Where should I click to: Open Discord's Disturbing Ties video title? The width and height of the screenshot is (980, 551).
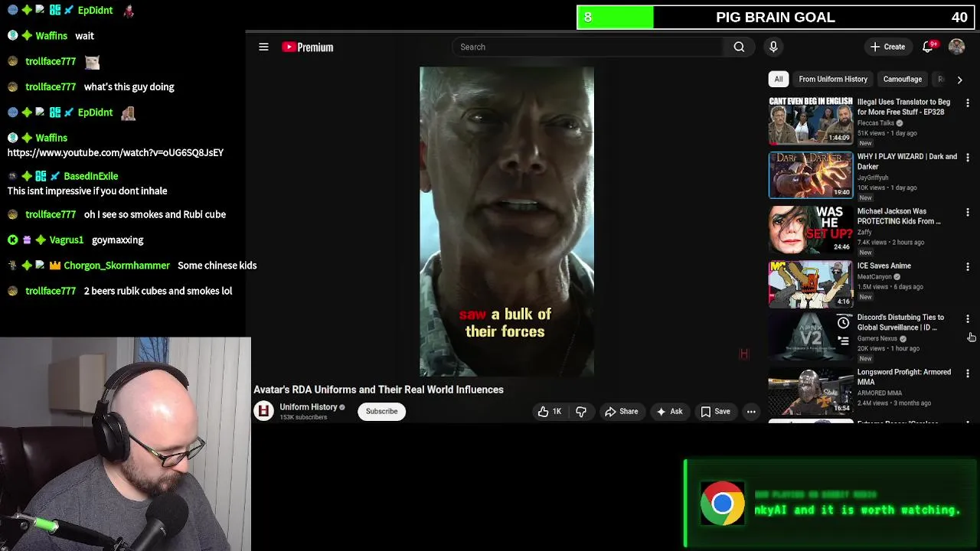(900, 322)
